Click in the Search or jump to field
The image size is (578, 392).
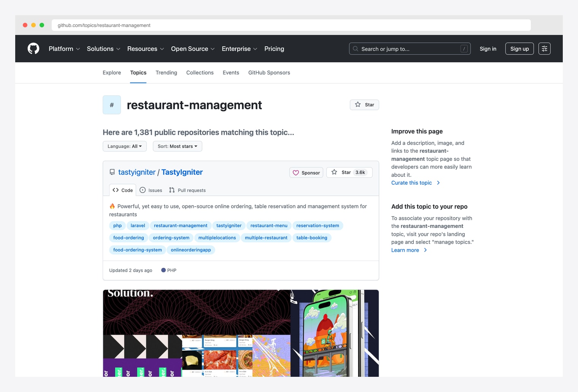[410, 49]
